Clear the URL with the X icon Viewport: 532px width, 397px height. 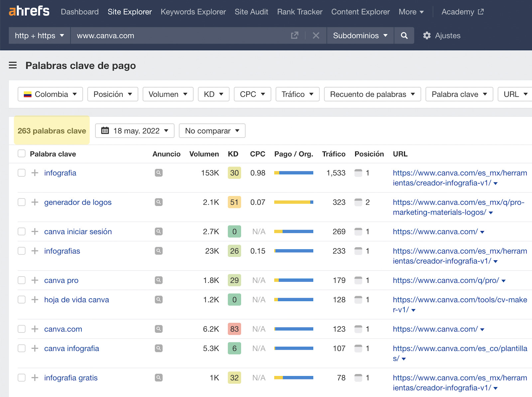pos(316,36)
